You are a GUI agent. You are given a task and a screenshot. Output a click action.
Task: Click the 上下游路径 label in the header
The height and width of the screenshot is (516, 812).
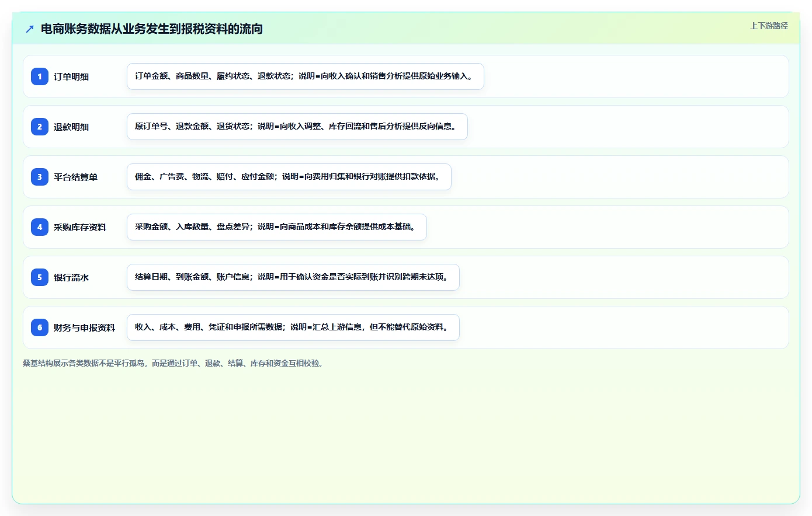(769, 26)
